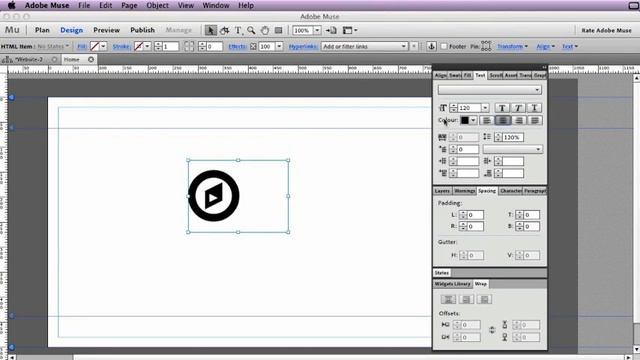This screenshot has width=640, height=360.
Task: Click the site map icon on Website-2 tab
Action: [7, 60]
